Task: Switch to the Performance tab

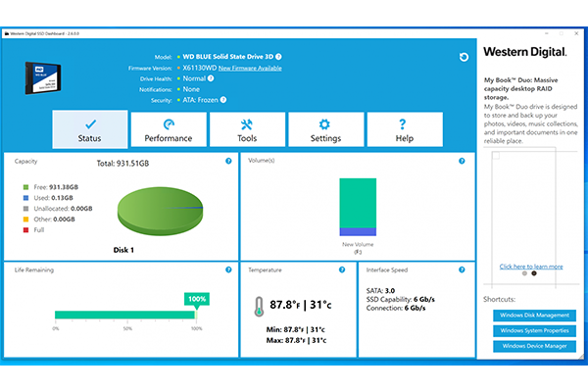Action: [x=169, y=129]
